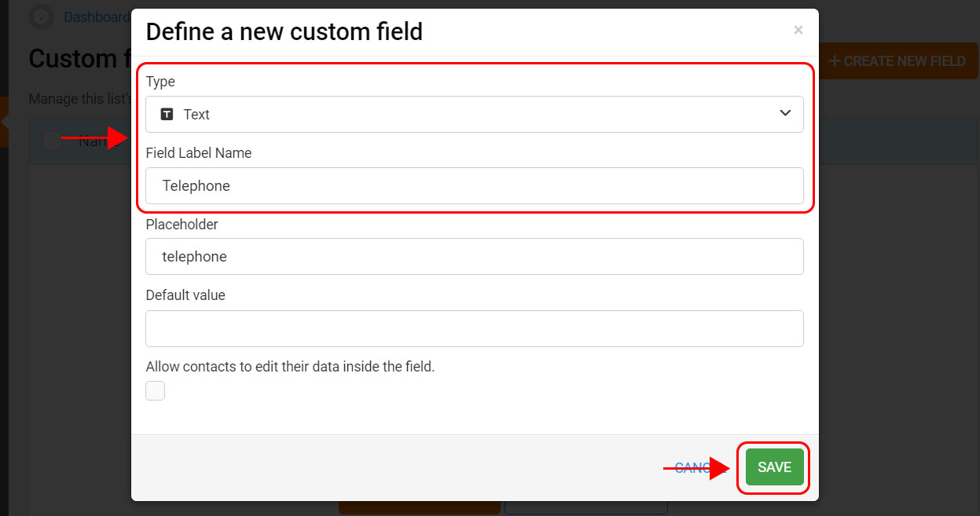Click plus icon on Create New Field
The image size is (980, 516).
(x=835, y=61)
